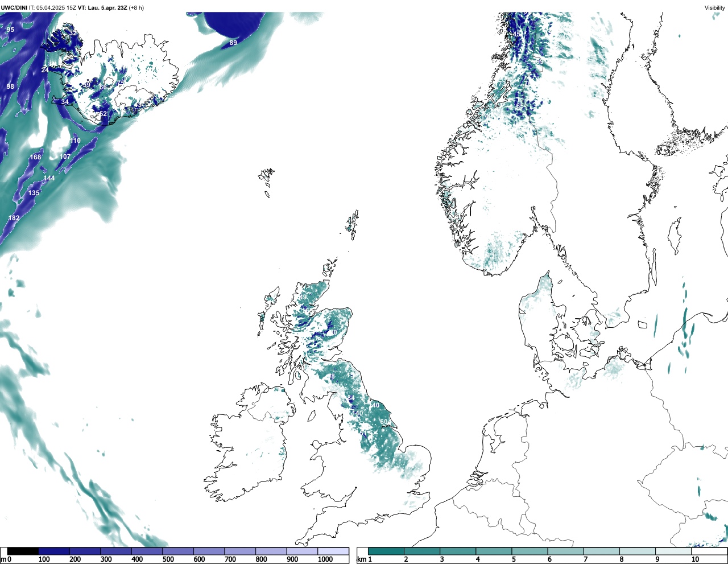
Task: Click the map value '95'
Action: click(x=10, y=30)
